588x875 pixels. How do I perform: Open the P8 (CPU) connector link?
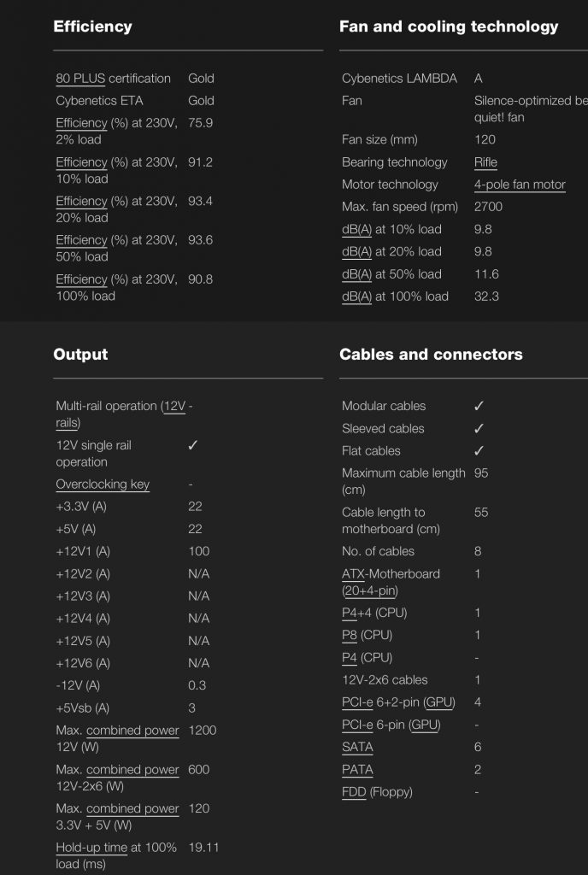click(350, 635)
